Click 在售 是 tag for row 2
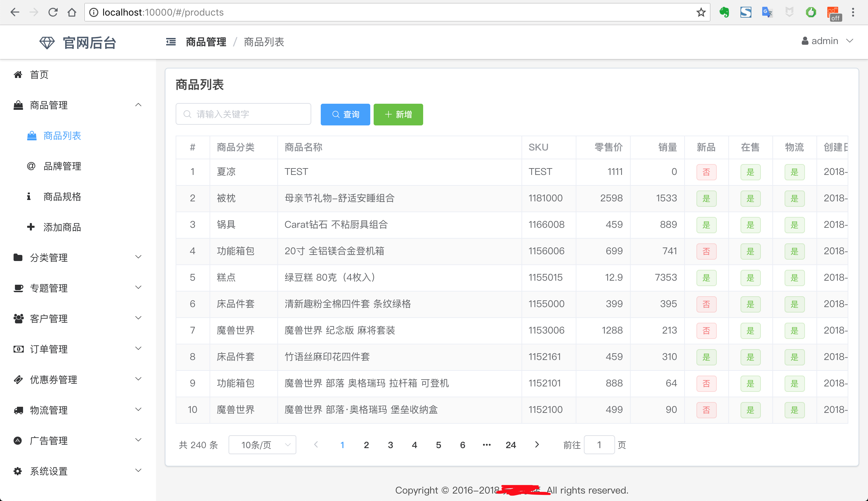868x501 pixels. pyautogui.click(x=750, y=199)
